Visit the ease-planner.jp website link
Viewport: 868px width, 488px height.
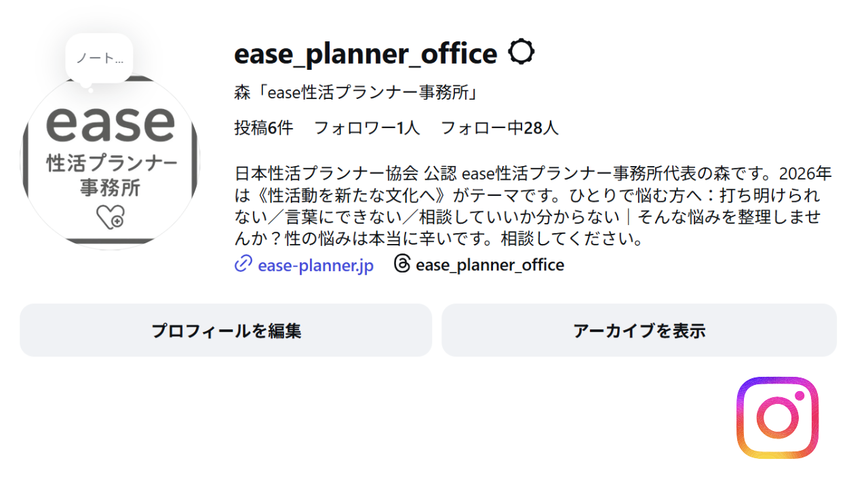[x=315, y=265]
